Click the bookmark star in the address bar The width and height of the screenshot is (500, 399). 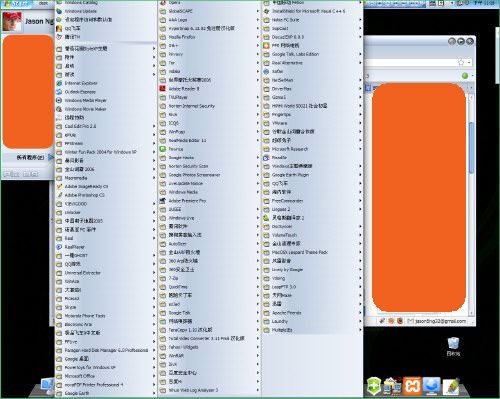[x=461, y=62]
